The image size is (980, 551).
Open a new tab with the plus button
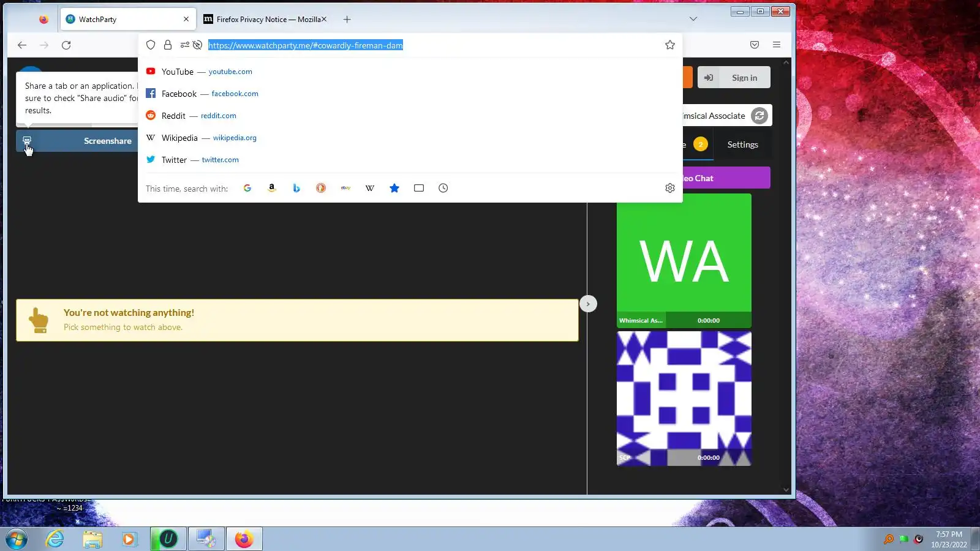[x=347, y=19]
